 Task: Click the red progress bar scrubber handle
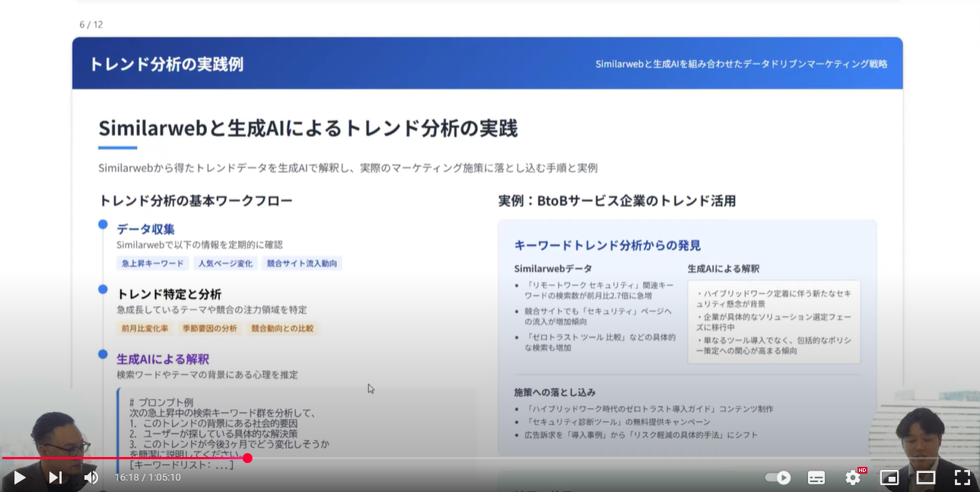[247, 458]
